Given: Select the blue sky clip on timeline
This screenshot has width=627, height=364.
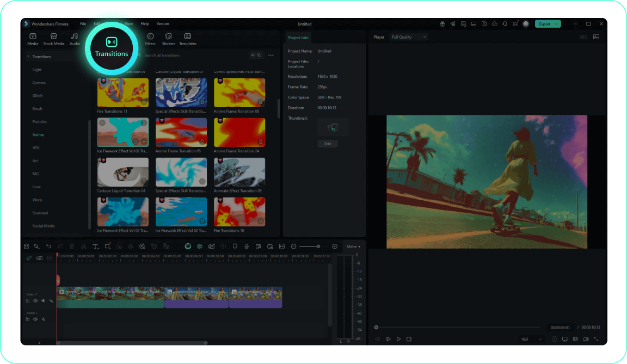Looking at the screenshot, I should coord(196,297).
